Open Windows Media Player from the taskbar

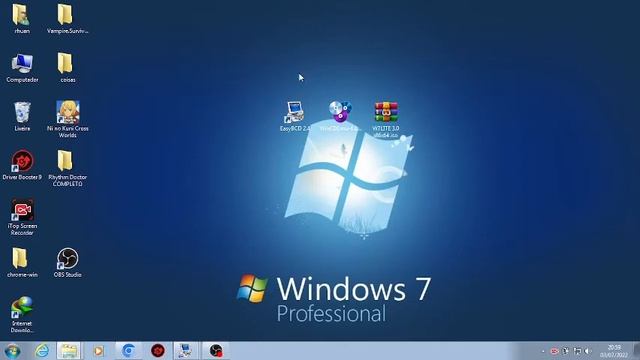pyautogui.click(x=98, y=351)
